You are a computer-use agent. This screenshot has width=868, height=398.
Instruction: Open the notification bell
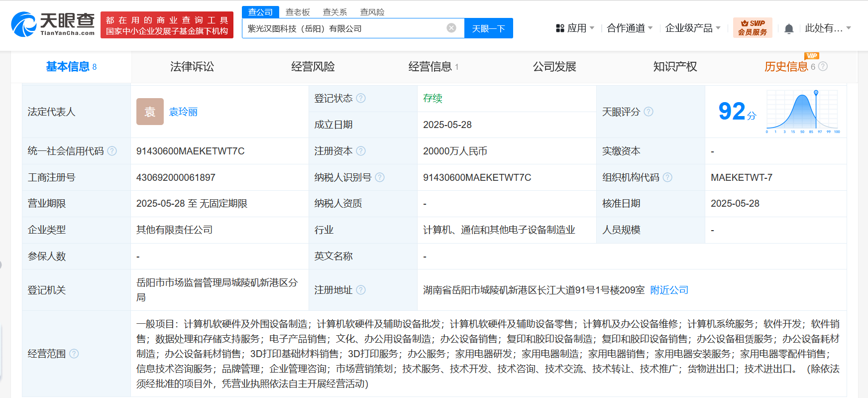(x=788, y=28)
